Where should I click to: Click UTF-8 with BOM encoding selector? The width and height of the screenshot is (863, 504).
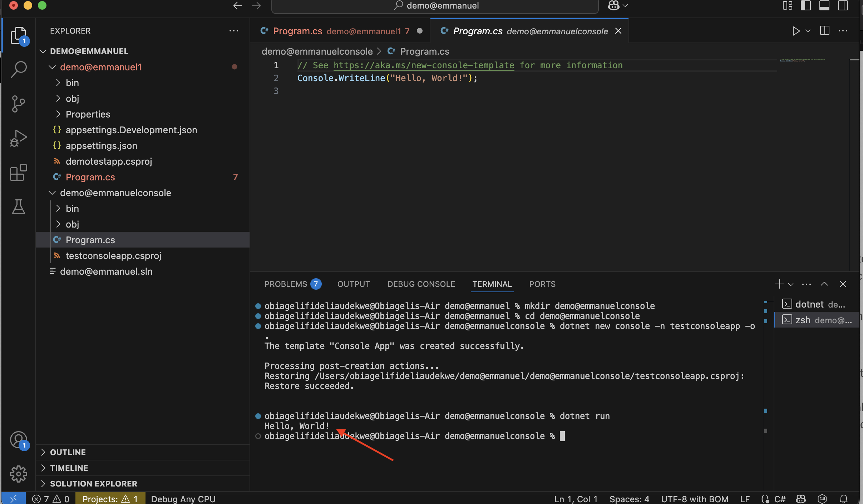(x=694, y=499)
